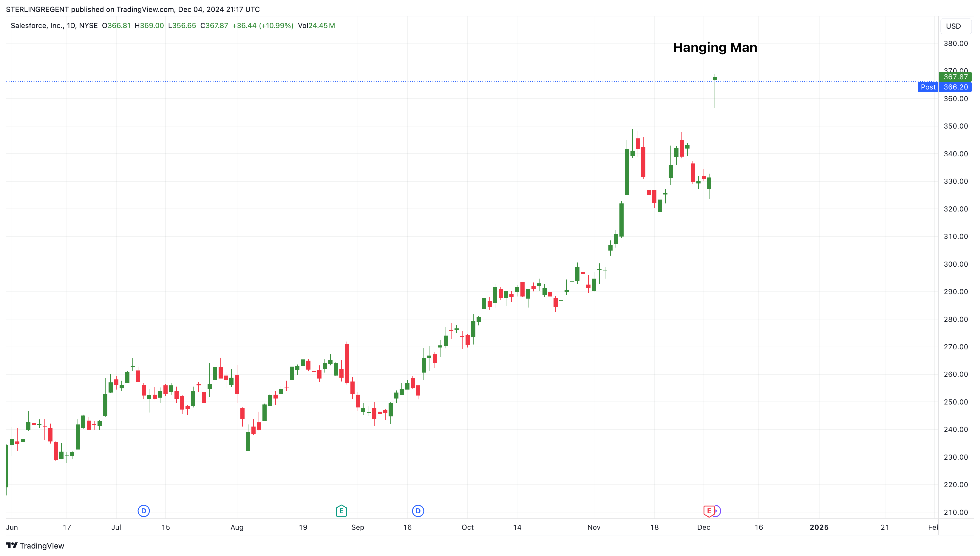Select the Hanging Man text annotation
The image size is (980, 556).
pyautogui.click(x=715, y=47)
